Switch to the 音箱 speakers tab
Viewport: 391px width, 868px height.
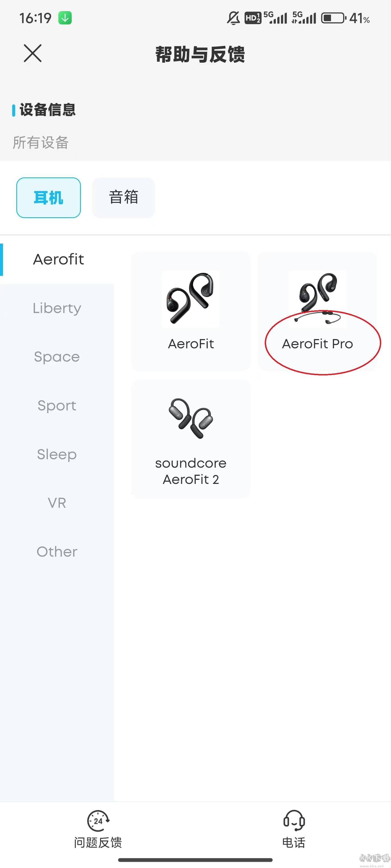[124, 197]
